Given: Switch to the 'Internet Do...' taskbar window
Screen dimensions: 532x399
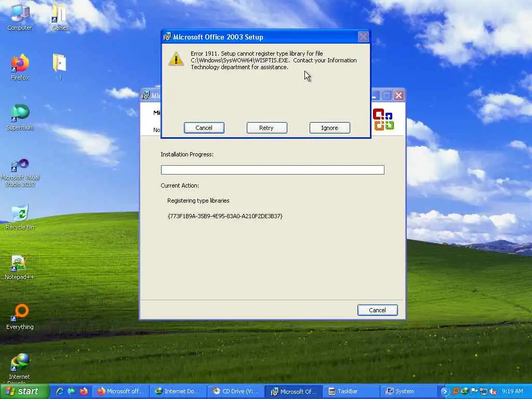Looking at the screenshot, I should click(178, 392).
